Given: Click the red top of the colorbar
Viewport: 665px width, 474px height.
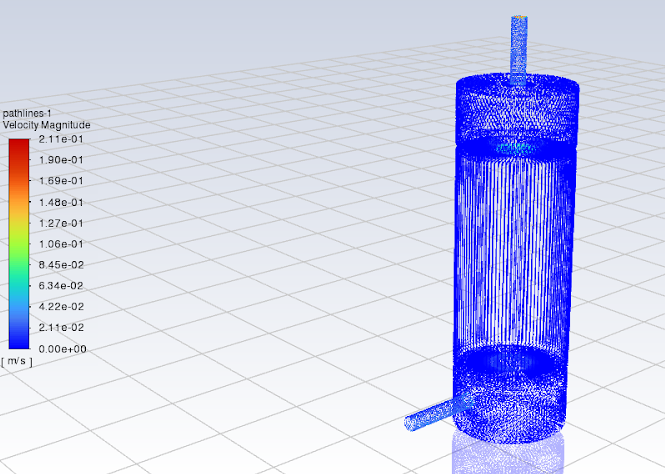Looking at the screenshot, I should pyautogui.click(x=19, y=146).
